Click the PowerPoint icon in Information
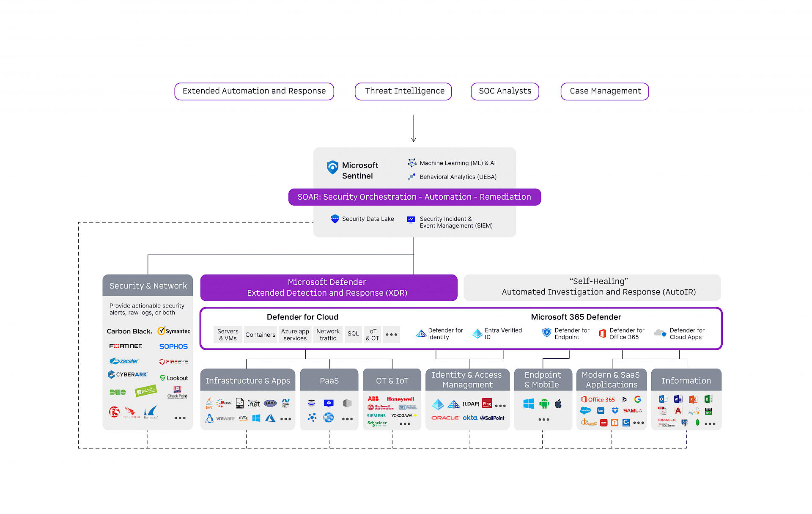 [x=693, y=399]
